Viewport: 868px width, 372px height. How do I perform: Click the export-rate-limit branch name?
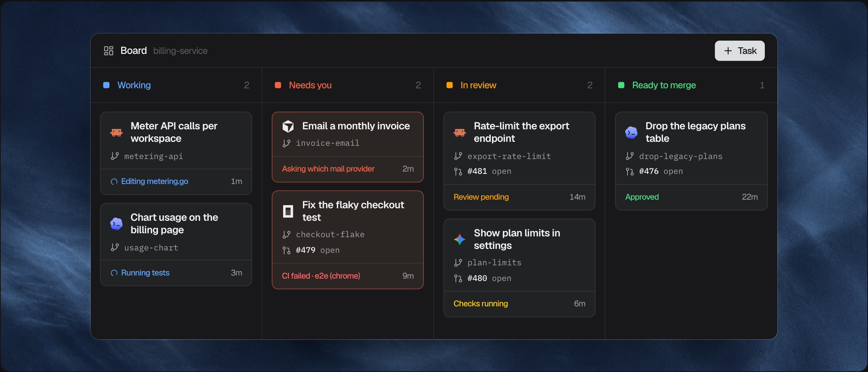coord(509,156)
